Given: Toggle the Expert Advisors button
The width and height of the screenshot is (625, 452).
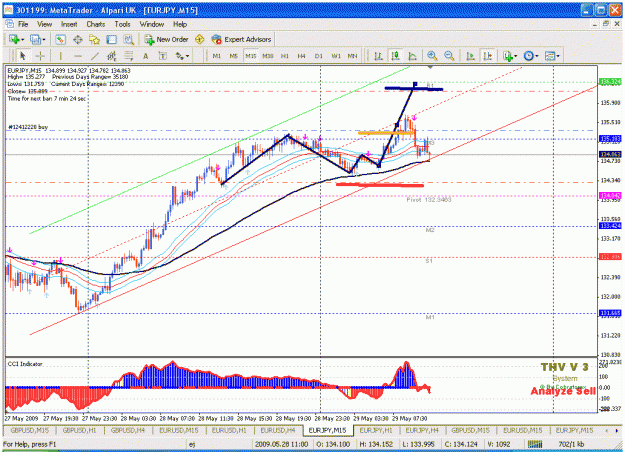Looking at the screenshot, I should pyautogui.click(x=242, y=39).
